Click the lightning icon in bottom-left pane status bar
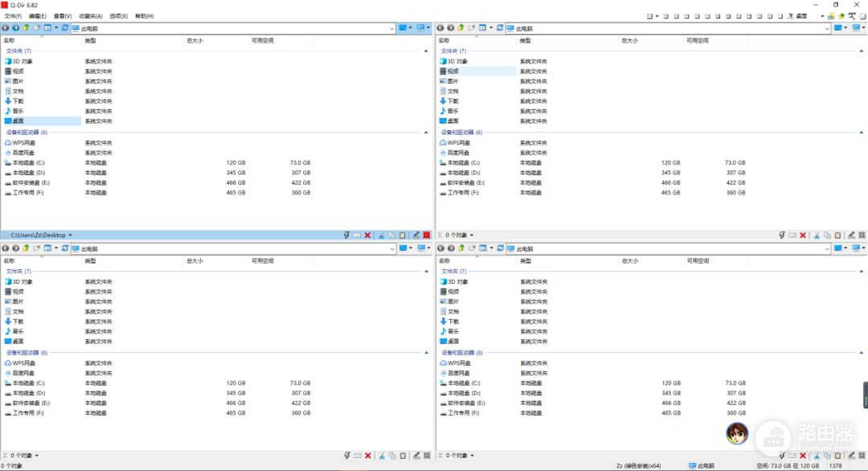The height and width of the screenshot is (471, 868). pyautogui.click(x=346, y=456)
